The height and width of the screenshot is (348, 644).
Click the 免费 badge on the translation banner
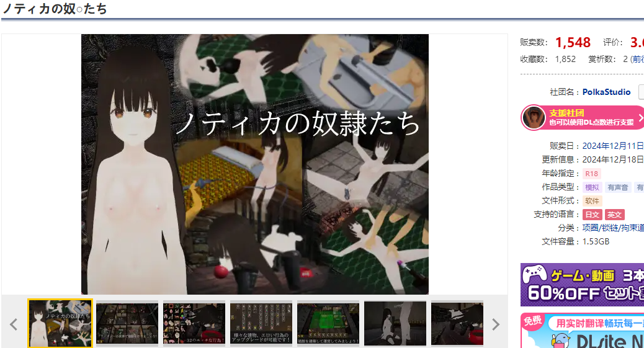(533, 321)
